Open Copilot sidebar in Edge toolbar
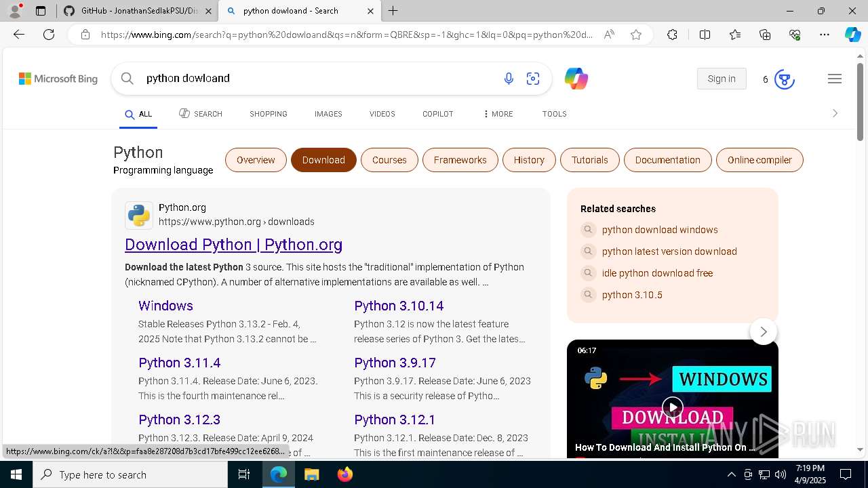Screen dimensions: 868x488 point(852,35)
